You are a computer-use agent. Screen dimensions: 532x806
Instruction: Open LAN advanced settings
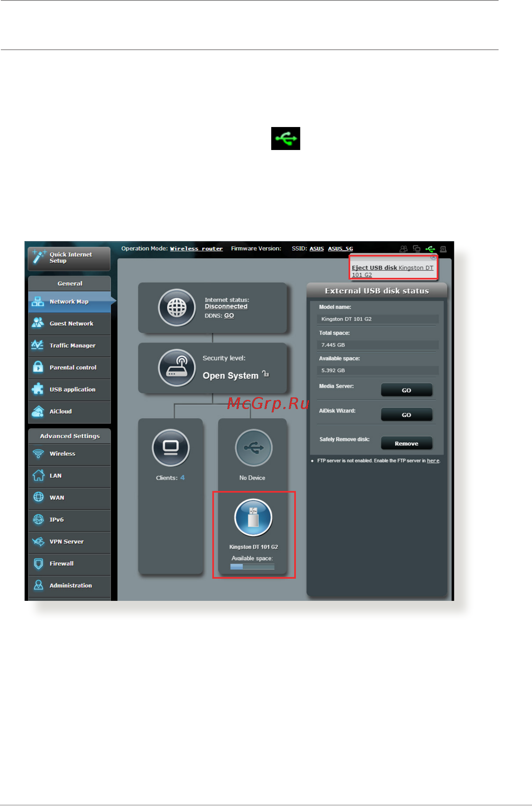click(69, 476)
